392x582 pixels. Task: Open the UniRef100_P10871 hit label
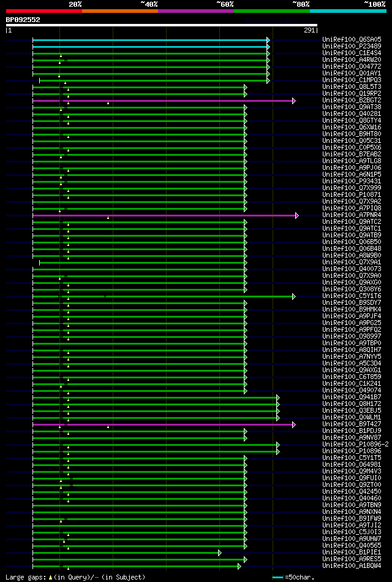pyautogui.click(x=352, y=194)
